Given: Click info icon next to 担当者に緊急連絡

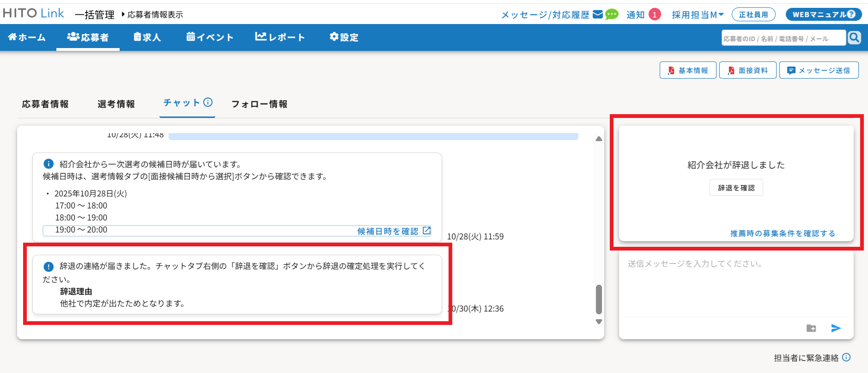Looking at the screenshot, I should tap(846, 357).
